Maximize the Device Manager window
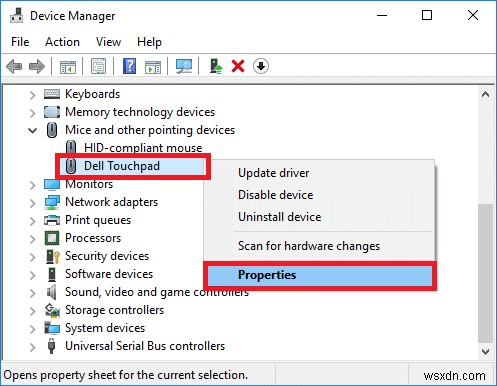Viewport: 497px width, 386px height. 427,15
